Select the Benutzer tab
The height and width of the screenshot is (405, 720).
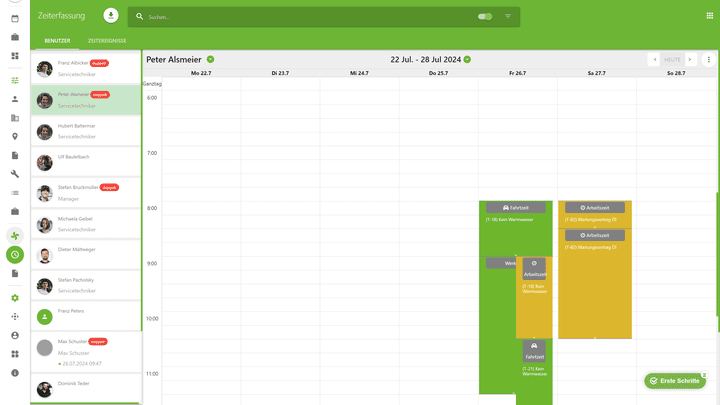point(56,41)
